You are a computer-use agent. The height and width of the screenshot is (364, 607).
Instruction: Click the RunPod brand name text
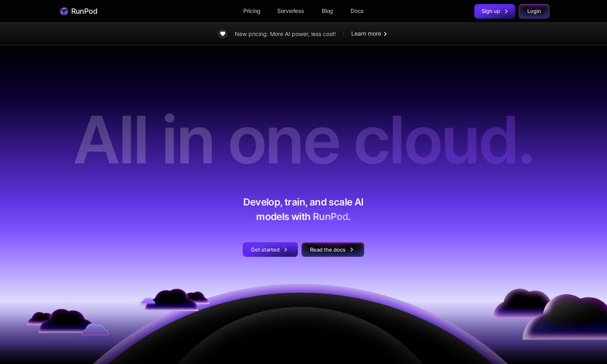tap(84, 11)
